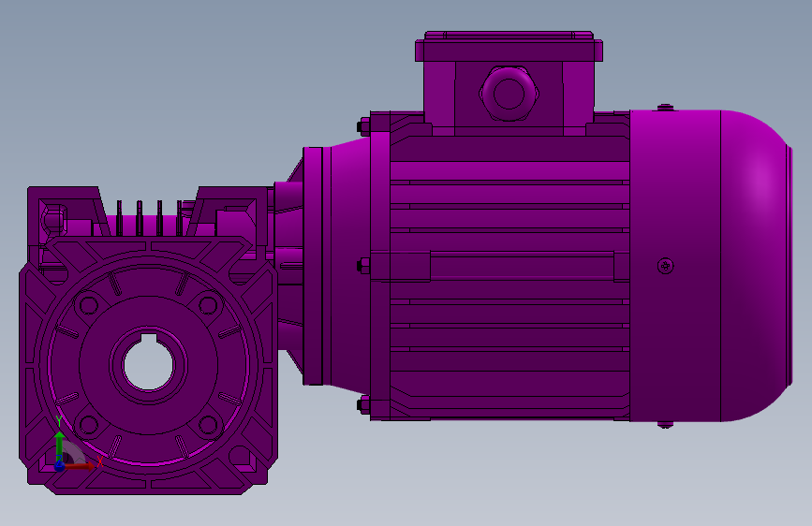Select the bottom motor flange bolt head
The height and width of the screenshot is (526, 812).
[364, 405]
